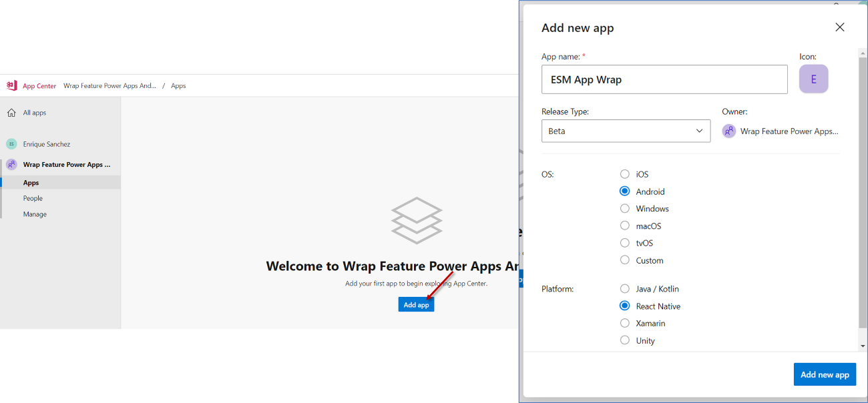Select the Windows OS radio button
This screenshot has height=403, width=868.
tap(625, 209)
